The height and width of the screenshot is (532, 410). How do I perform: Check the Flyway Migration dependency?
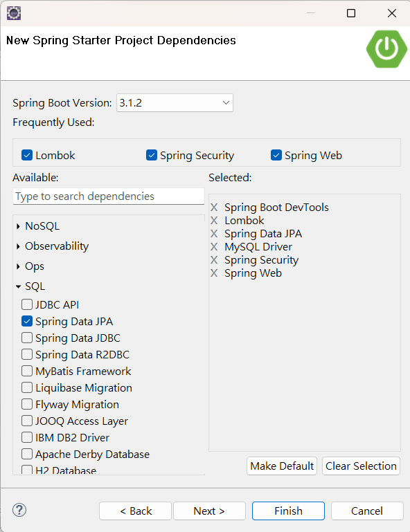tap(27, 404)
